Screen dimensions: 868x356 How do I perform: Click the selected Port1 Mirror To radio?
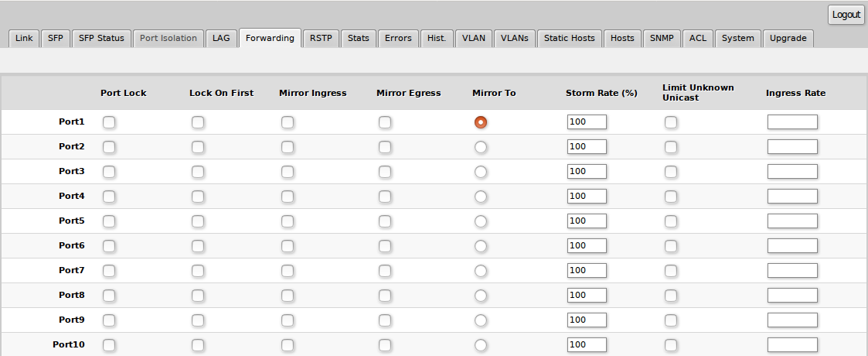[x=481, y=122]
